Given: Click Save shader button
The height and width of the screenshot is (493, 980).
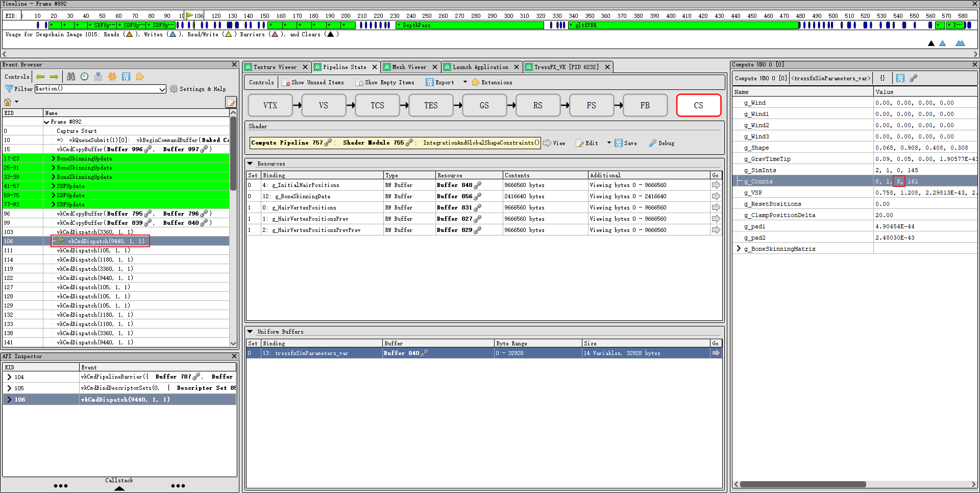Looking at the screenshot, I should click(x=626, y=143).
